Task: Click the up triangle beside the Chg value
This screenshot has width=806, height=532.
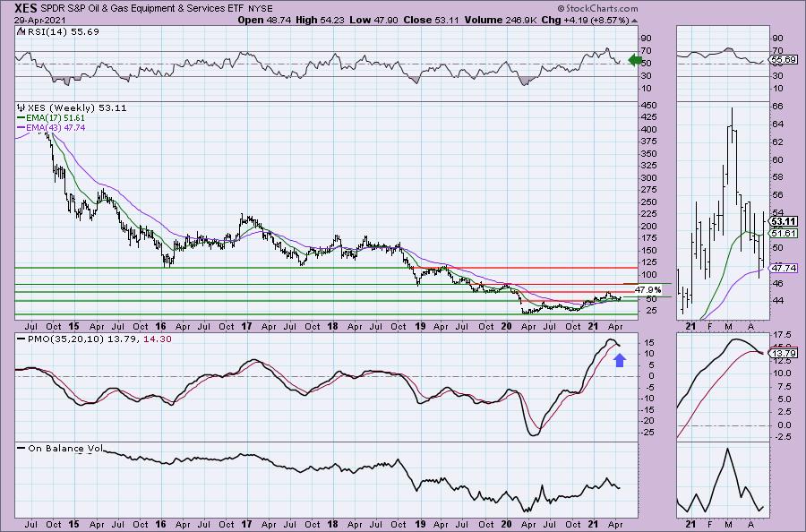Action: pyautogui.click(x=634, y=21)
